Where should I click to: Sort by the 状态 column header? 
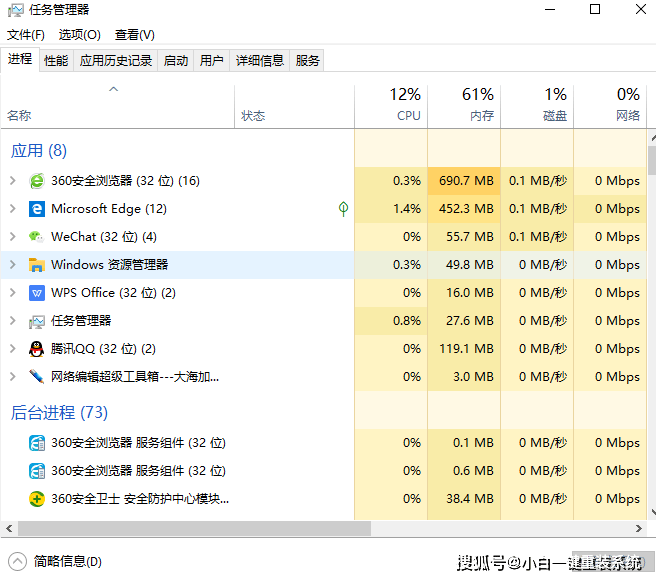[x=294, y=107]
